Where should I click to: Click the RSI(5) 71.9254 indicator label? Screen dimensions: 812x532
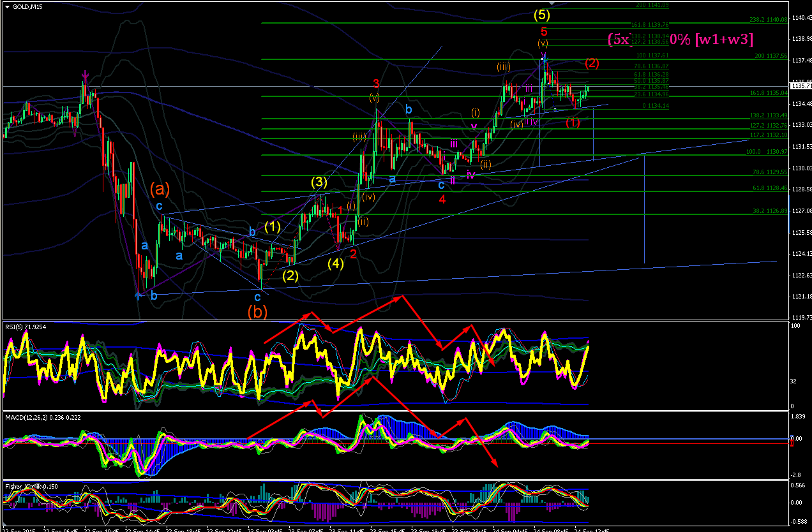tap(27, 326)
